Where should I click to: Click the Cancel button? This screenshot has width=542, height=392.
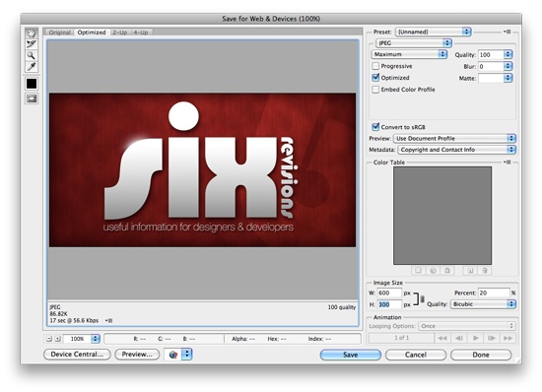coord(416,355)
